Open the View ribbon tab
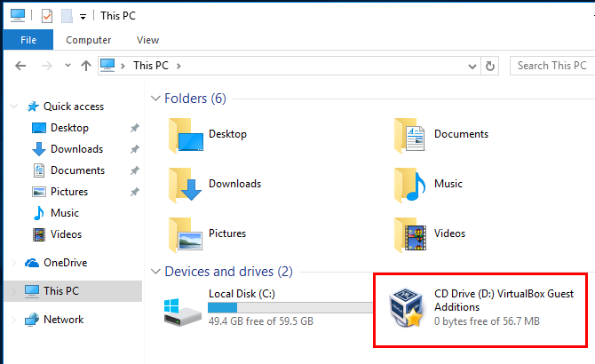This screenshot has width=595, height=364. coord(148,40)
